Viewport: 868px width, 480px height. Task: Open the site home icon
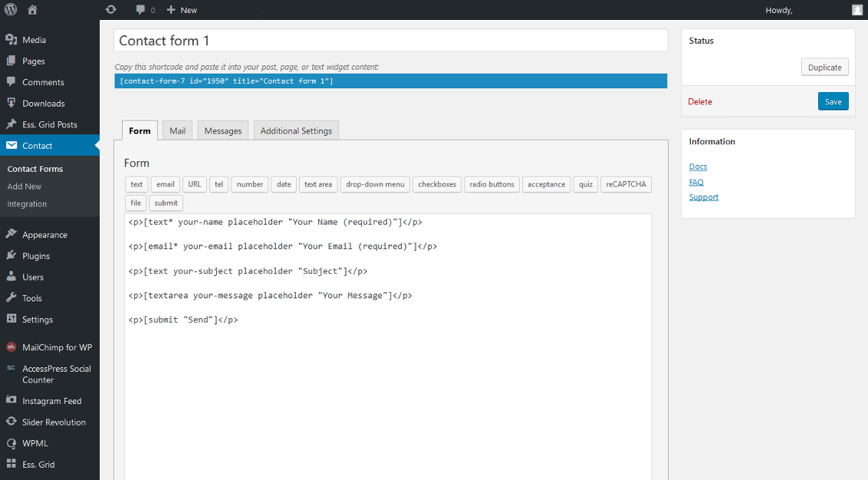(x=32, y=10)
